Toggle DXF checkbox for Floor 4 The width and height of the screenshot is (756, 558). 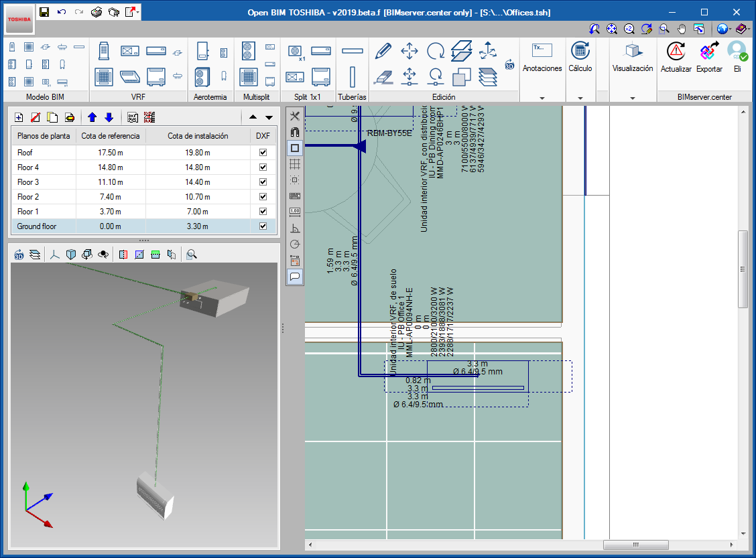pos(263,167)
